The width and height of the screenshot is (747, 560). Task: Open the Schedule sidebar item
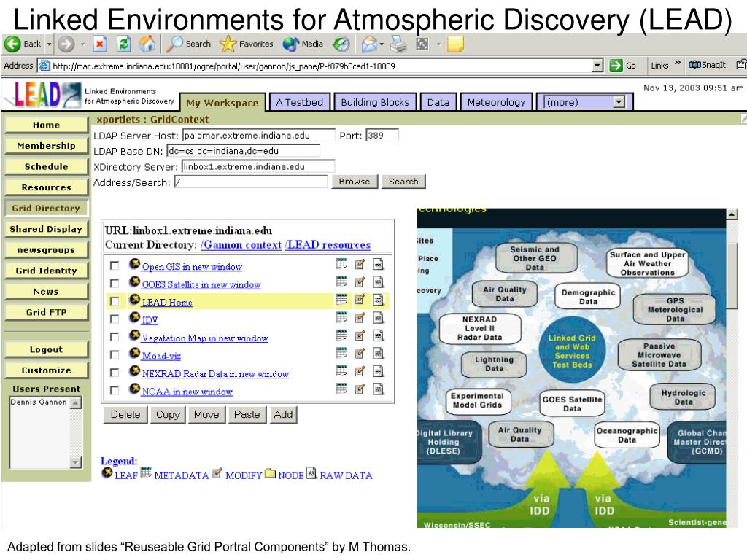(x=46, y=167)
